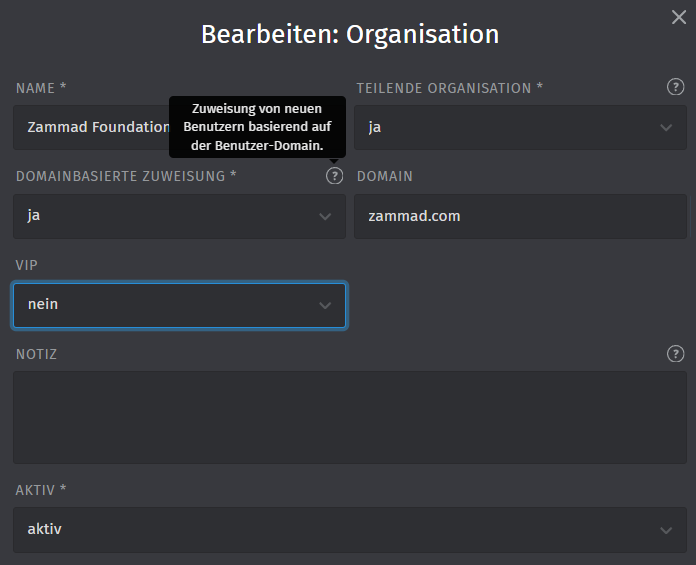Close the Bearbeiten: Organisation dialog

coord(678,16)
